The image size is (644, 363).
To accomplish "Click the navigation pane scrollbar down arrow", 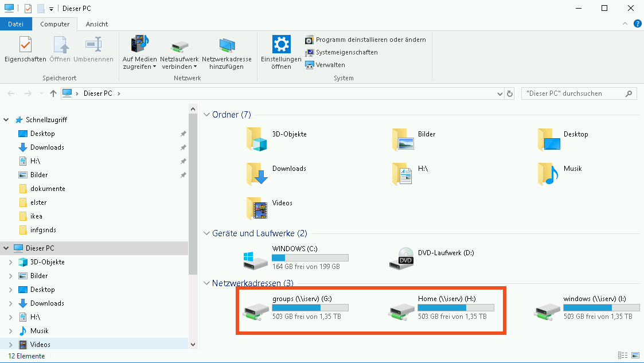I will click(x=193, y=345).
